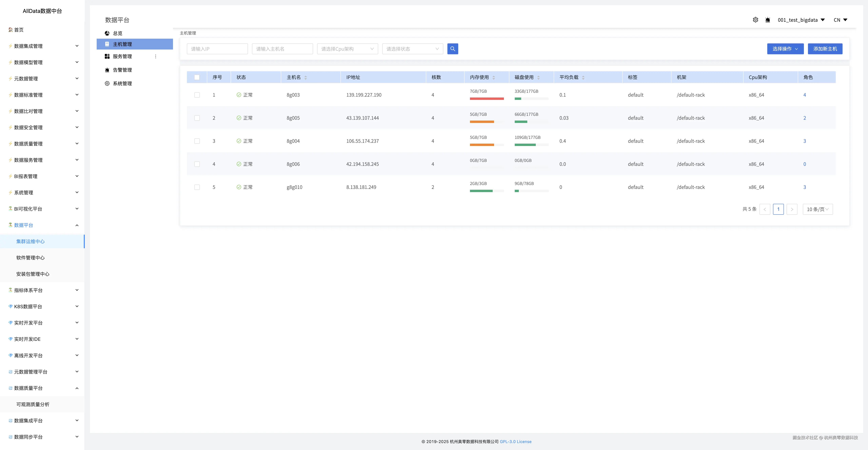Switch to 服务管理 menu item
The height and width of the screenshot is (450, 868).
coord(122,57)
